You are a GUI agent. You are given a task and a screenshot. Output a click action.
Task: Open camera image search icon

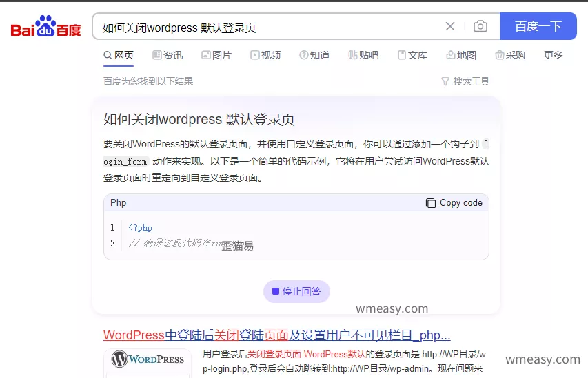(x=480, y=26)
